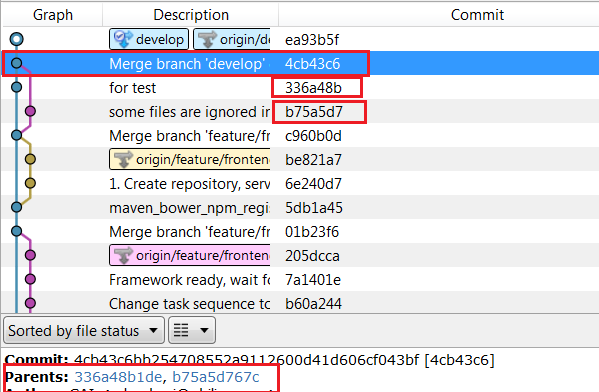Image resolution: width=599 pixels, height=392 pixels.
Task: Select the yellow origin/feature/frontend branch label
Action: tap(190, 159)
